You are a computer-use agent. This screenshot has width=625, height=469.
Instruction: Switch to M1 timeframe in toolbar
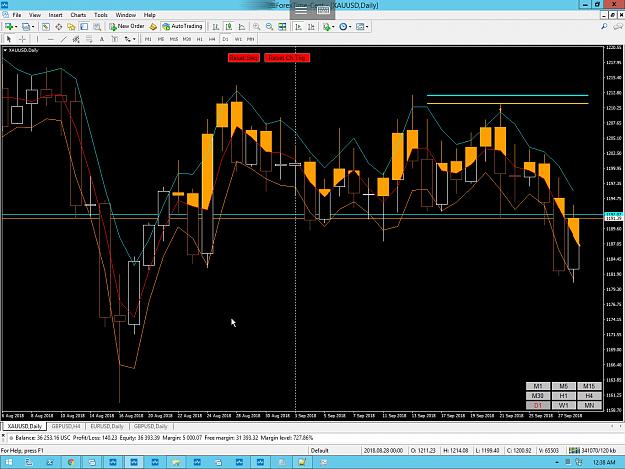coord(148,39)
